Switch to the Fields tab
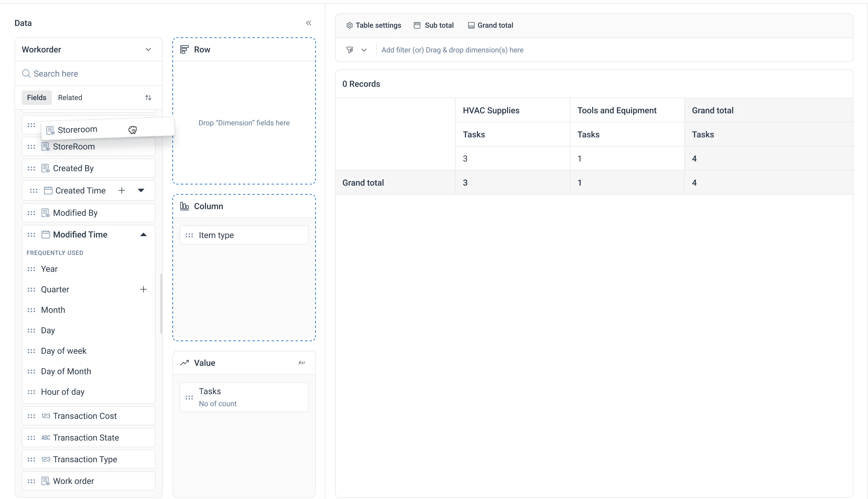The width and height of the screenshot is (868, 499). tap(37, 98)
